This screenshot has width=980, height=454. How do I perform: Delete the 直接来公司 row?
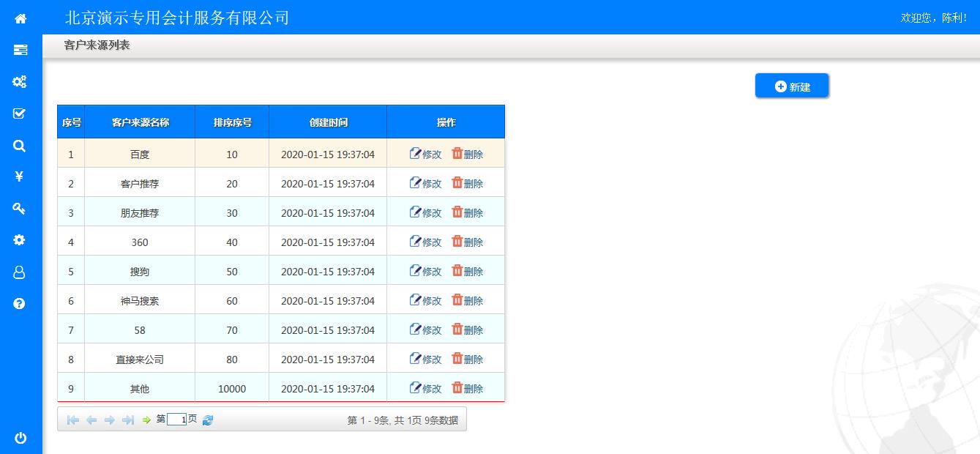(467, 359)
